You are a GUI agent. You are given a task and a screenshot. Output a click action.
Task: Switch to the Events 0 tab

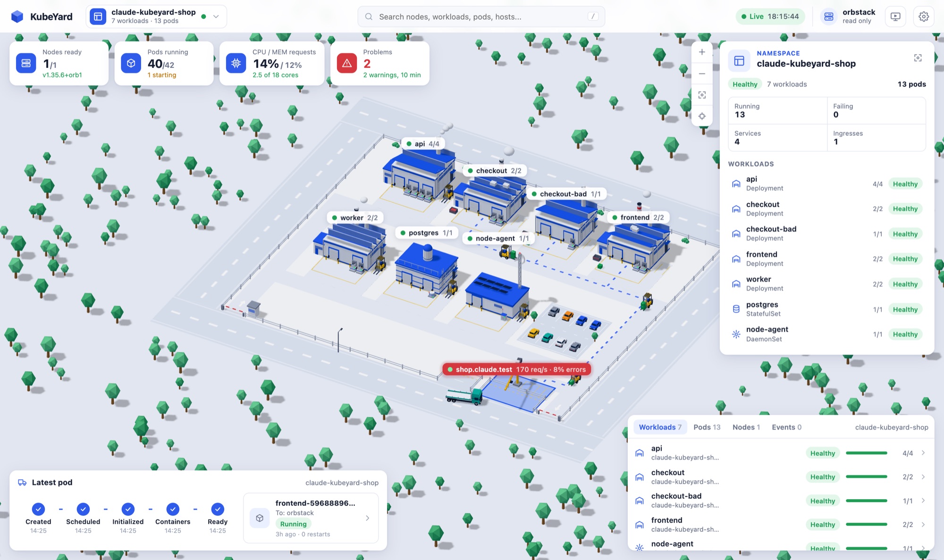(786, 427)
